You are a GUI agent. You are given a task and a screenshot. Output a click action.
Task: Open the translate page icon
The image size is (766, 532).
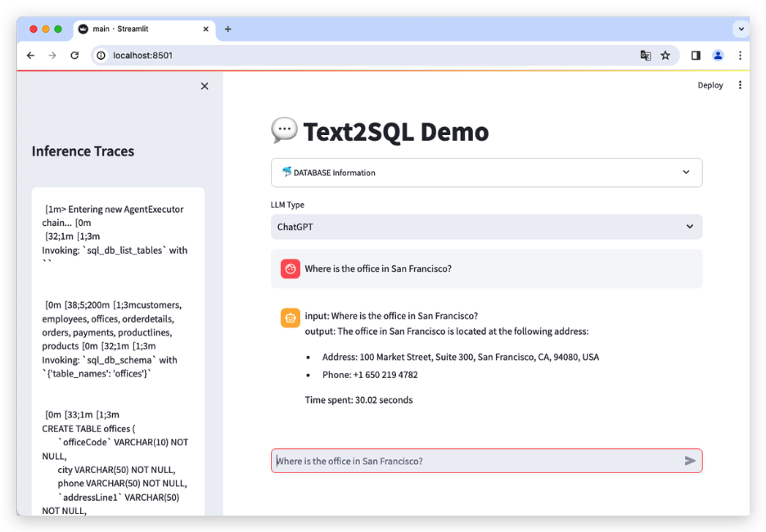(646, 56)
